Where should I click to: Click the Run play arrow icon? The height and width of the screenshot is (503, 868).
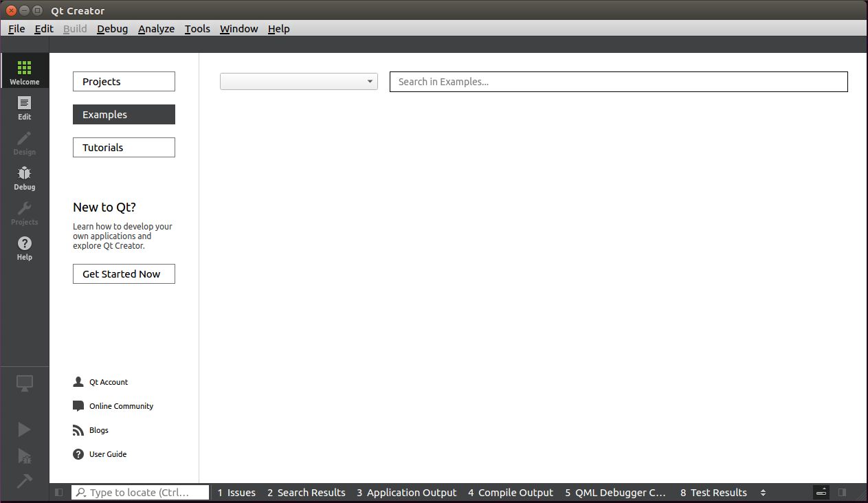pyautogui.click(x=24, y=429)
